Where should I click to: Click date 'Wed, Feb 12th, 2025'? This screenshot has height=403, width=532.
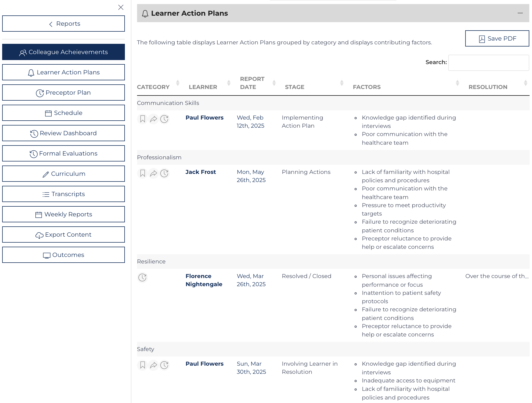point(250,122)
